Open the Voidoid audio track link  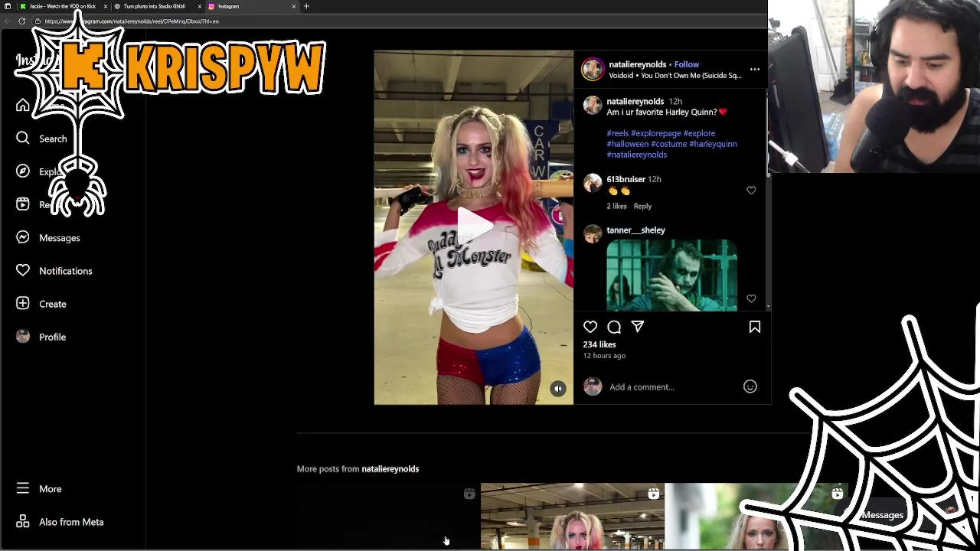(x=675, y=76)
